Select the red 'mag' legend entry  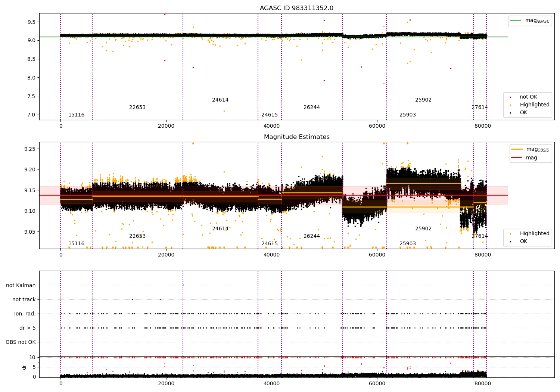pyautogui.click(x=524, y=158)
